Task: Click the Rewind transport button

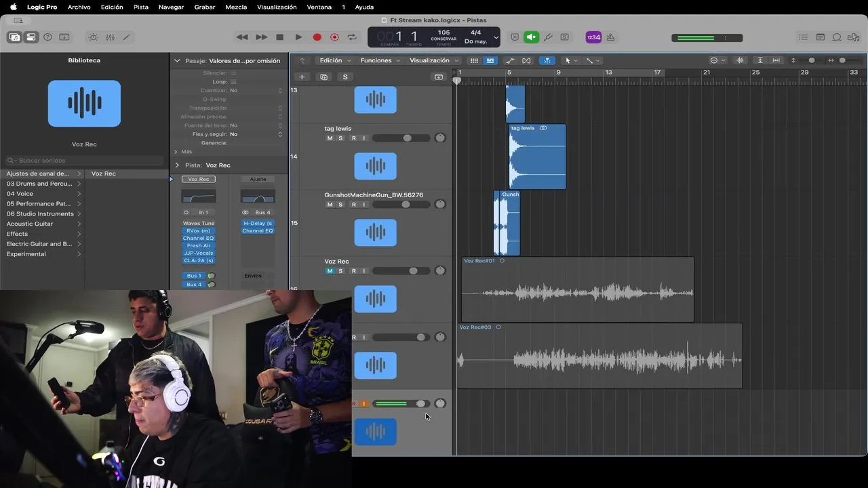Action: (x=242, y=37)
